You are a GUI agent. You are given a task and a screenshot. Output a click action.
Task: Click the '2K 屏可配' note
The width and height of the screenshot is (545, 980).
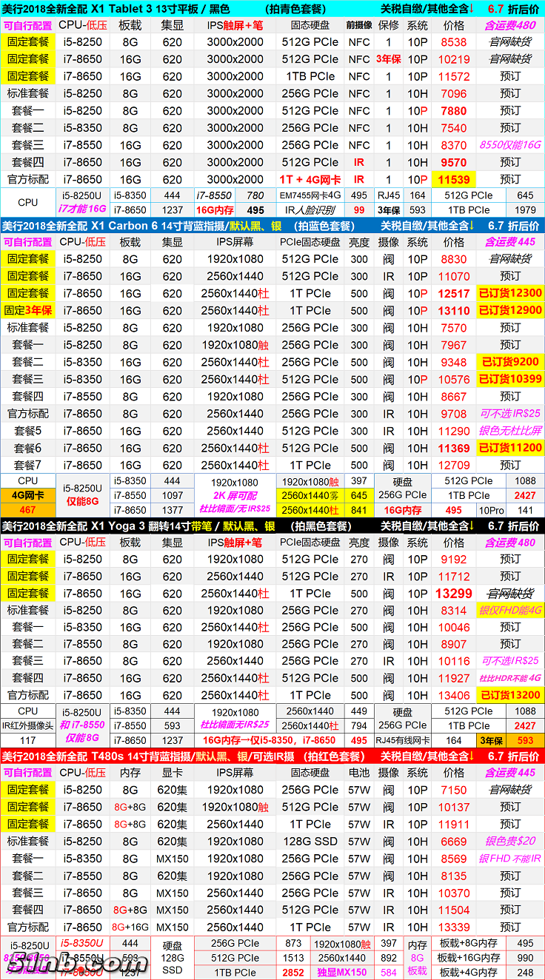coord(235,495)
